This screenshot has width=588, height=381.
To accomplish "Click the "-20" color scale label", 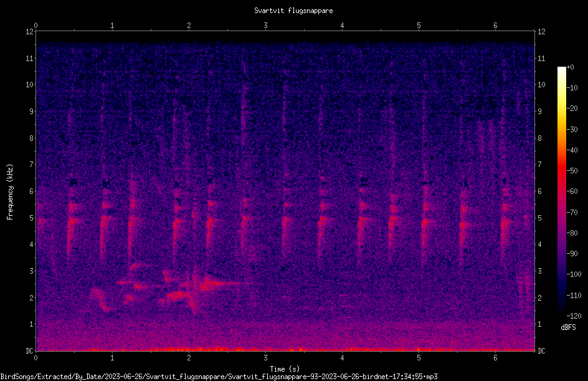I will [572, 109].
